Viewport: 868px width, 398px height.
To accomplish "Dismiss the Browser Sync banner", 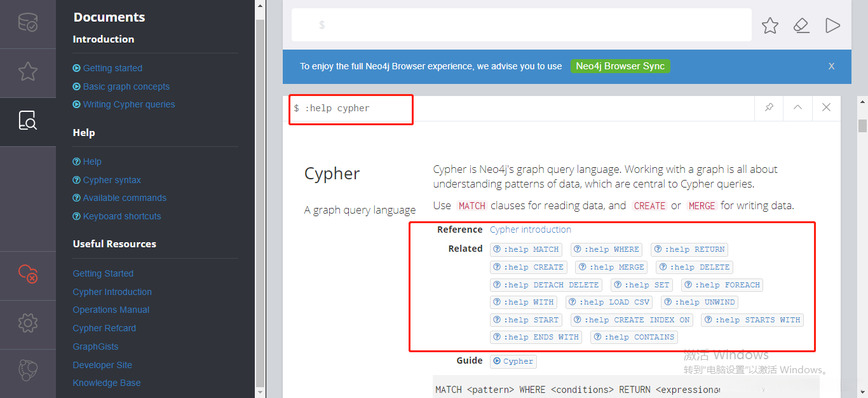I will pos(831,66).
